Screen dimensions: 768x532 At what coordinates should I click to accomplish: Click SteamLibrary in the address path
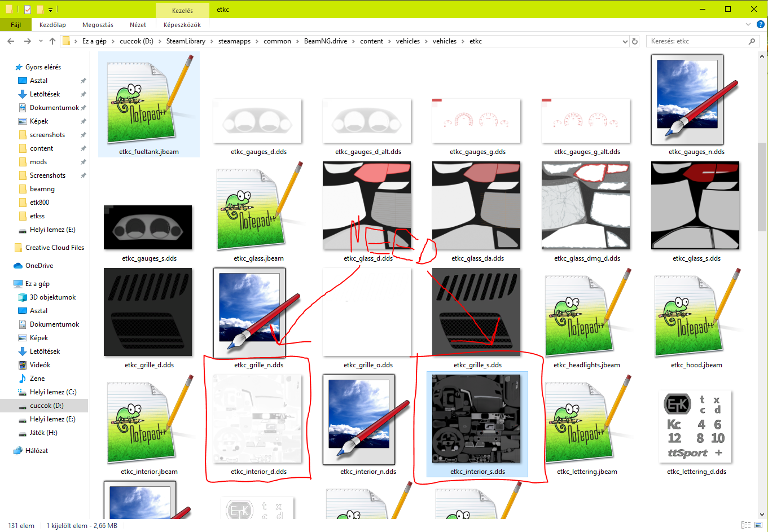[186, 41]
